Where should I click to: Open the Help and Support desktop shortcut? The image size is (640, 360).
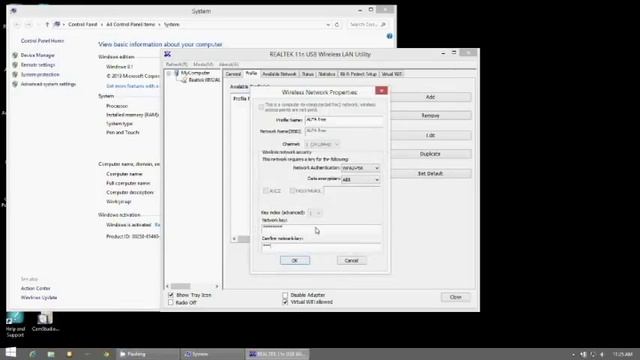[x=15, y=324]
